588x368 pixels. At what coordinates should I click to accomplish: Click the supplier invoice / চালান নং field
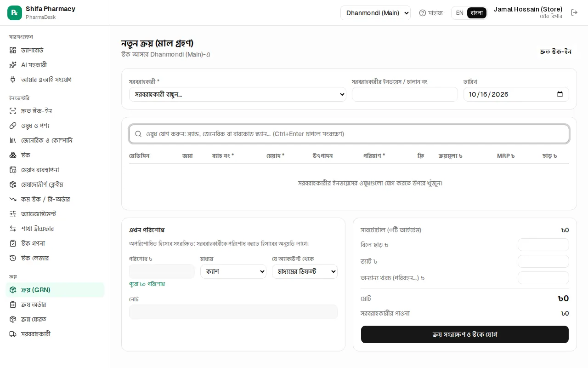tap(405, 94)
